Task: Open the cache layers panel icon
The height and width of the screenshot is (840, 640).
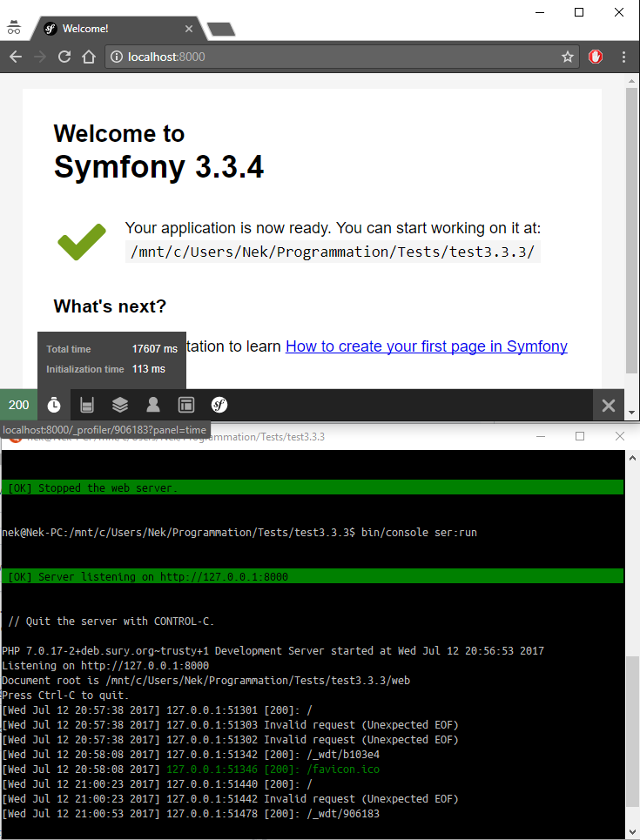Action: tap(120, 405)
